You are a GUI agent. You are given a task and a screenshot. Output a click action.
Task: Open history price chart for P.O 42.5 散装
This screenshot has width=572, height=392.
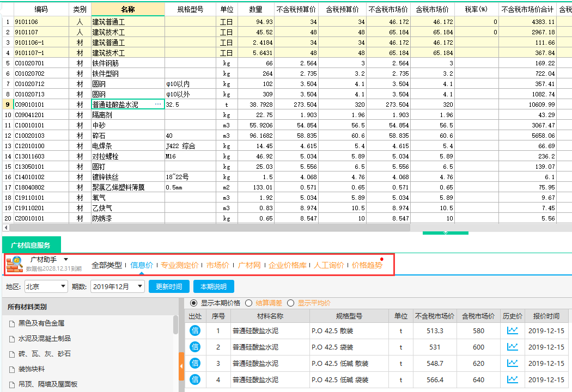point(512,331)
